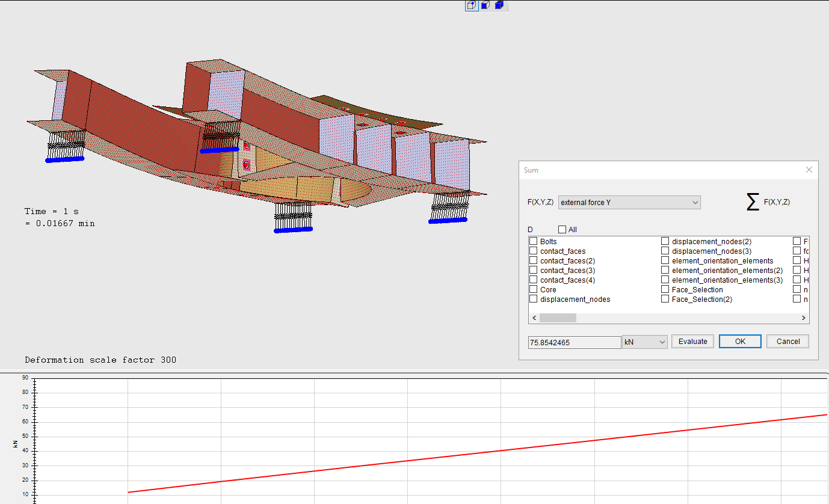The image size is (829, 504).
Task: Close the Sum dialog with X
Action: point(809,170)
